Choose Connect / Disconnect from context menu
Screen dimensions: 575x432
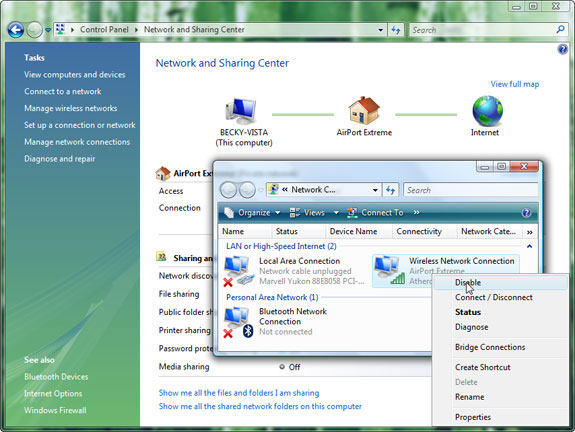pyautogui.click(x=500, y=297)
